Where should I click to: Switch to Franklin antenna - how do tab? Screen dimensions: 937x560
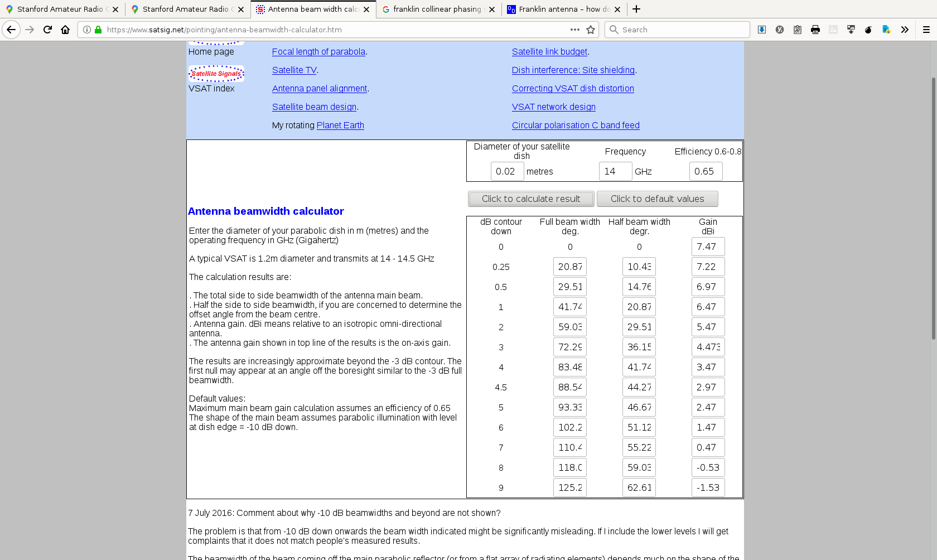(563, 9)
